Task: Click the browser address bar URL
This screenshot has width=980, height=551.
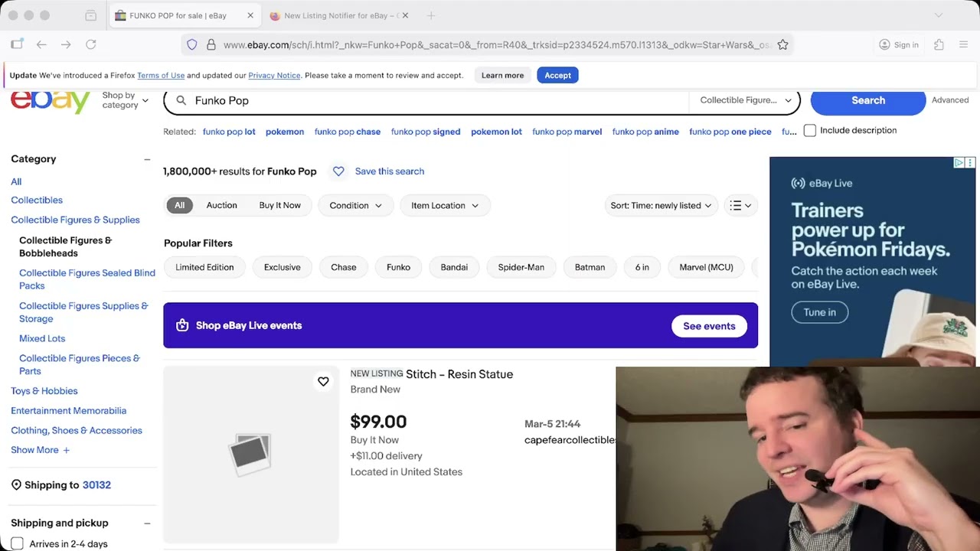Action: [x=496, y=44]
